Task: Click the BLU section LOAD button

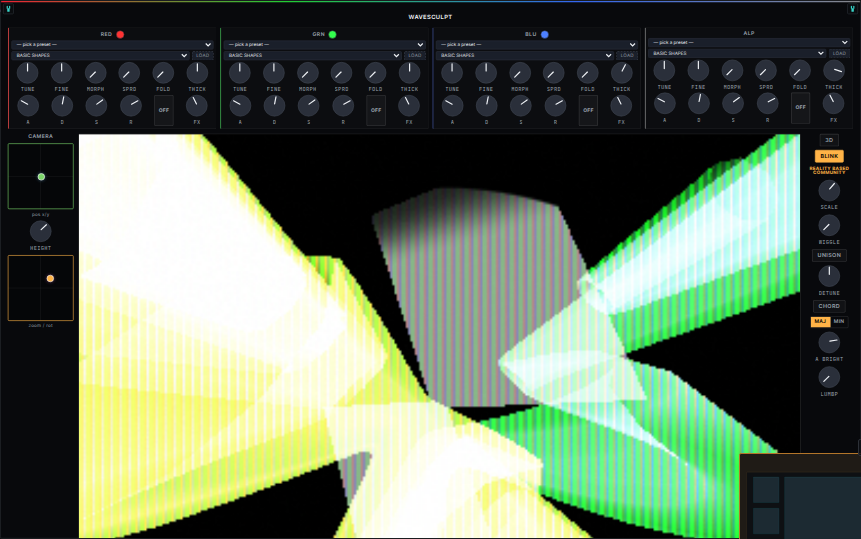Action: pos(627,55)
